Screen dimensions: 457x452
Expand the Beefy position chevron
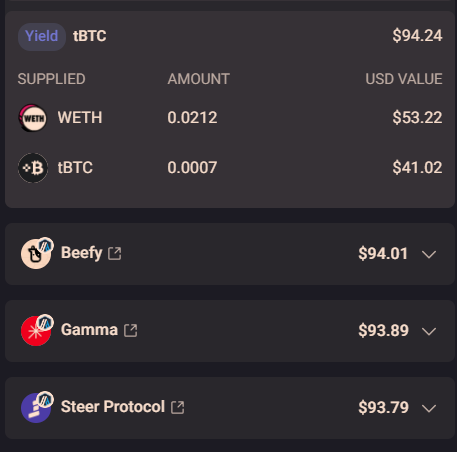pos(429,254)
